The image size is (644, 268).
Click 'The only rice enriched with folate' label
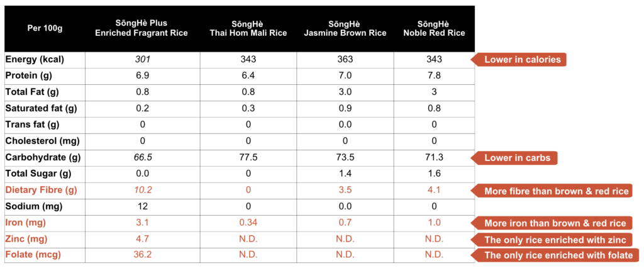[558, 255]
